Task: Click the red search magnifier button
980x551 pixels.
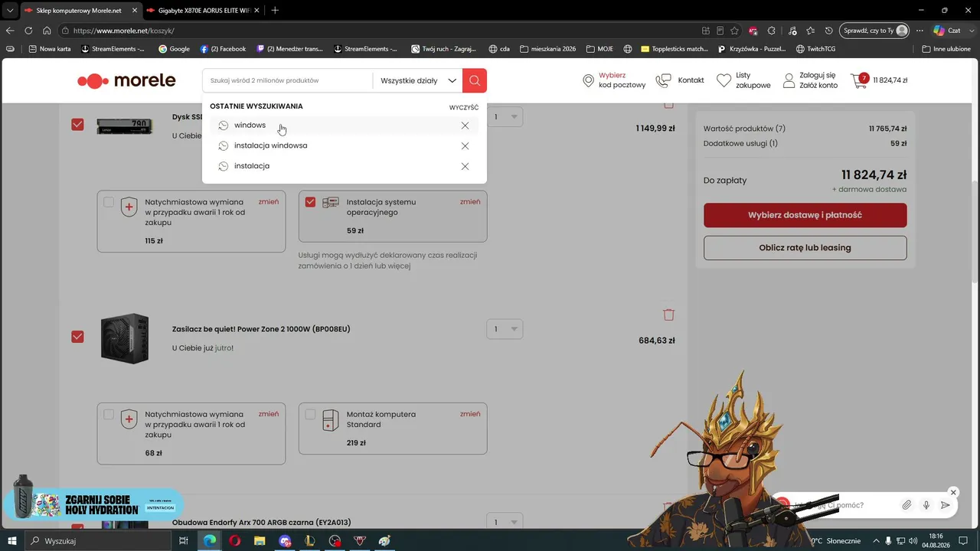Action: tap(475, 80)
